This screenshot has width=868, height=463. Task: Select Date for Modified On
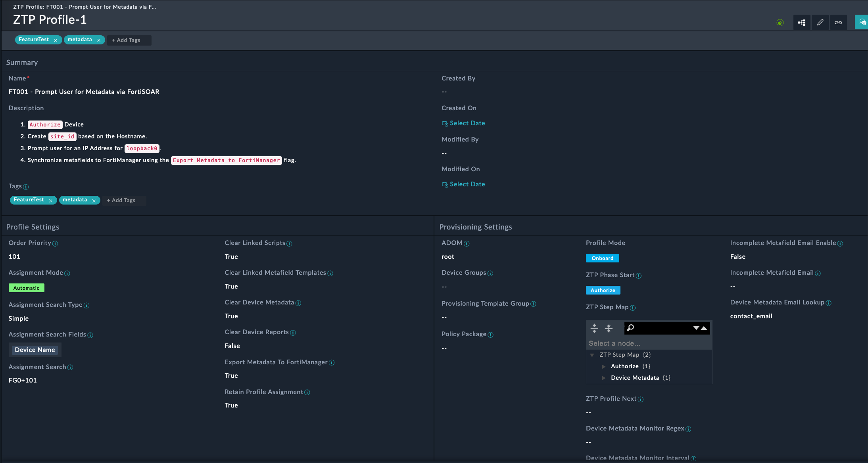pos(463,184)
